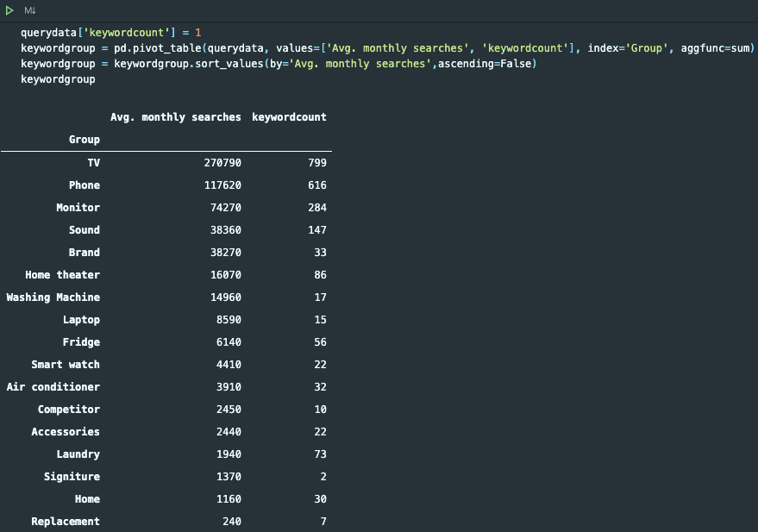Click keywordcount 284 in the Monitor row
Screen dimensions: 758x532
point(317,207)
